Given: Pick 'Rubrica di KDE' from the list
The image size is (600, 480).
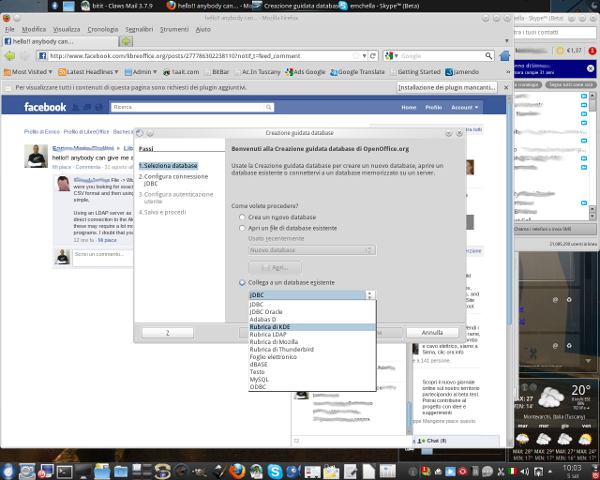Looking at the screenshot, I should click(x=269, y=327).
